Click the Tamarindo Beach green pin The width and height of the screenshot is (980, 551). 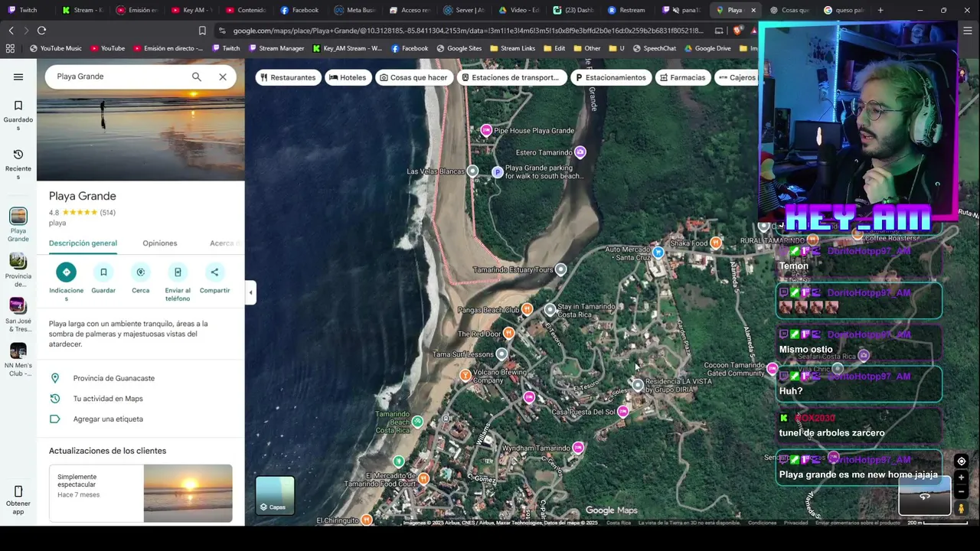pos(417,422)
